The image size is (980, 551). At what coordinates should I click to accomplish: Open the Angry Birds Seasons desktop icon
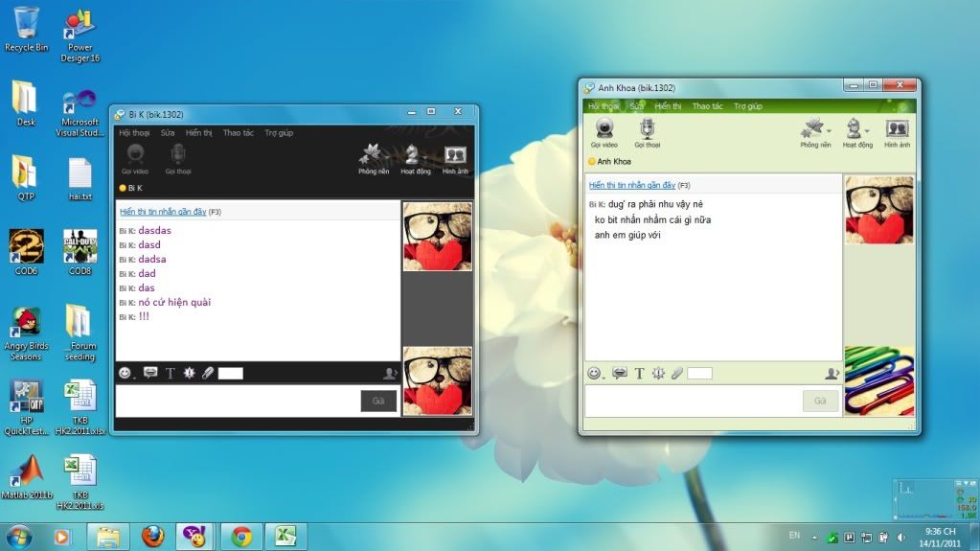[26, 334]
